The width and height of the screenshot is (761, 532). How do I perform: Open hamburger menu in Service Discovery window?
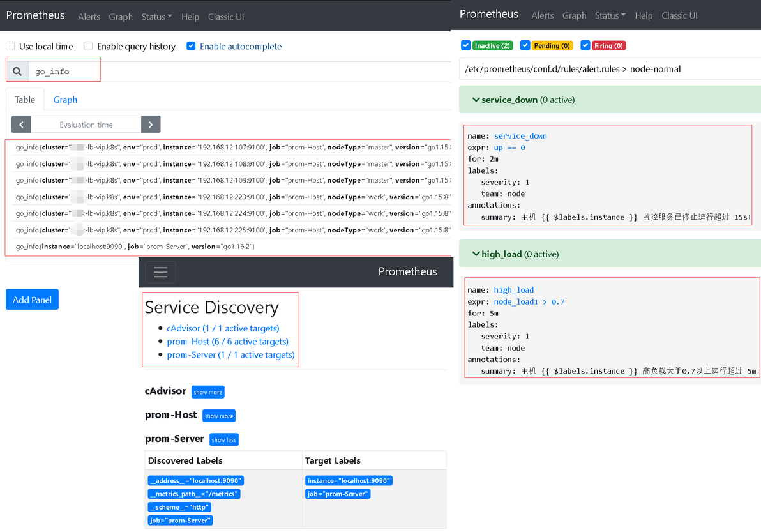click(161, 272)
